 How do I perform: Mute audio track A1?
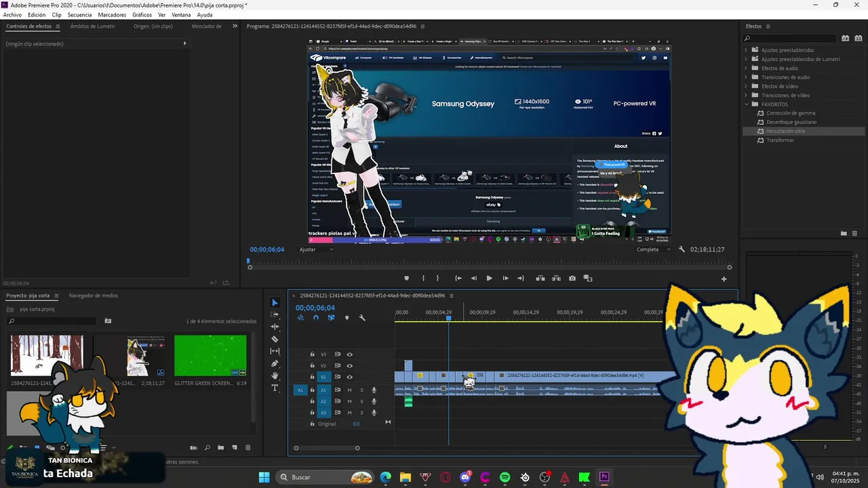[x=349, y=390]
